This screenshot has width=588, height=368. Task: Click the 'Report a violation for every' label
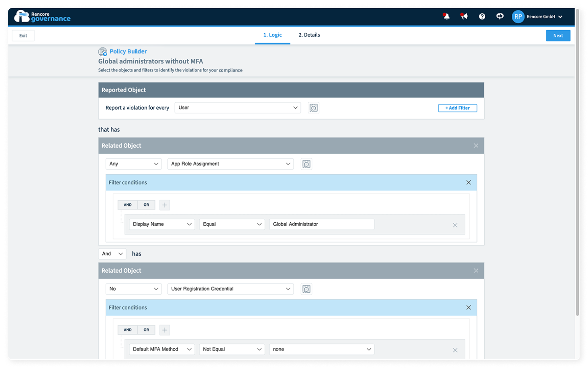coord(137,108)
